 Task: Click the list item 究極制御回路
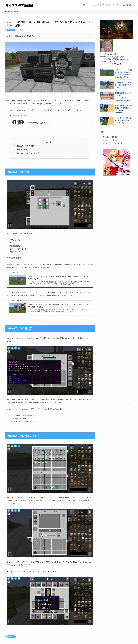(15, 246)
